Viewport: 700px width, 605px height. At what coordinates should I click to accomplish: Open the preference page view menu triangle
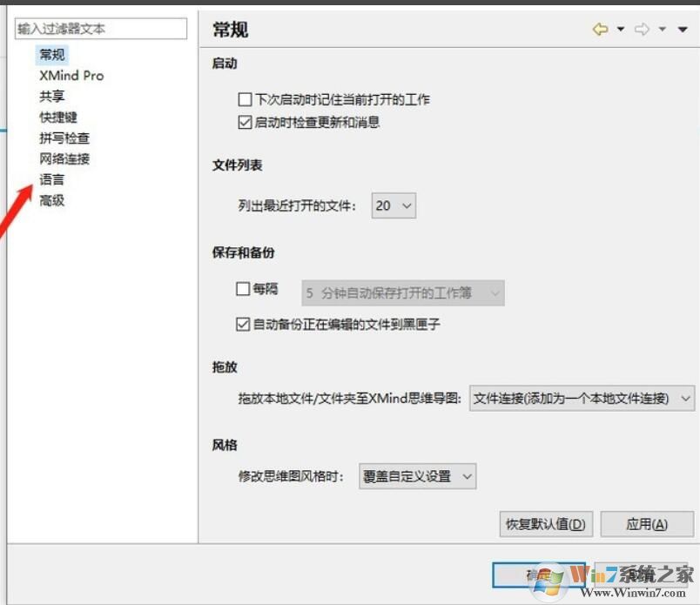(x=683, y=29)
